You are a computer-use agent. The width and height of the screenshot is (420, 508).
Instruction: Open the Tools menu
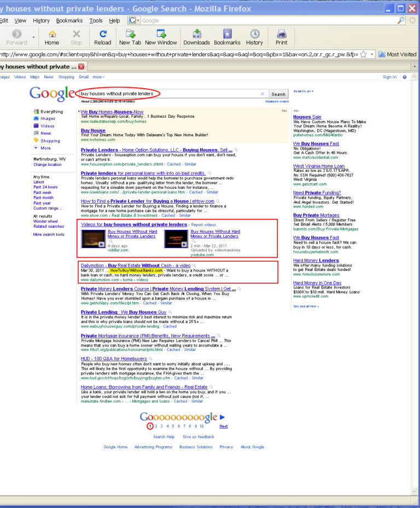(x=96, y=20)
